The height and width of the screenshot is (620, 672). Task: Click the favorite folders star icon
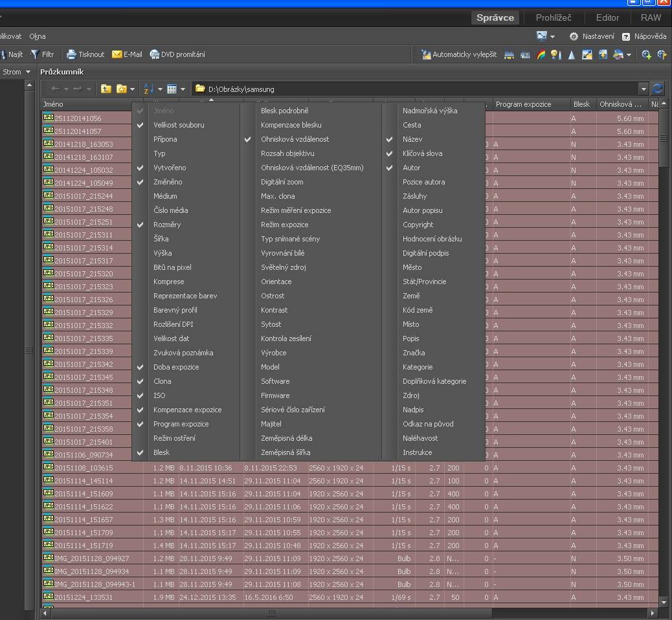[122, 89]
